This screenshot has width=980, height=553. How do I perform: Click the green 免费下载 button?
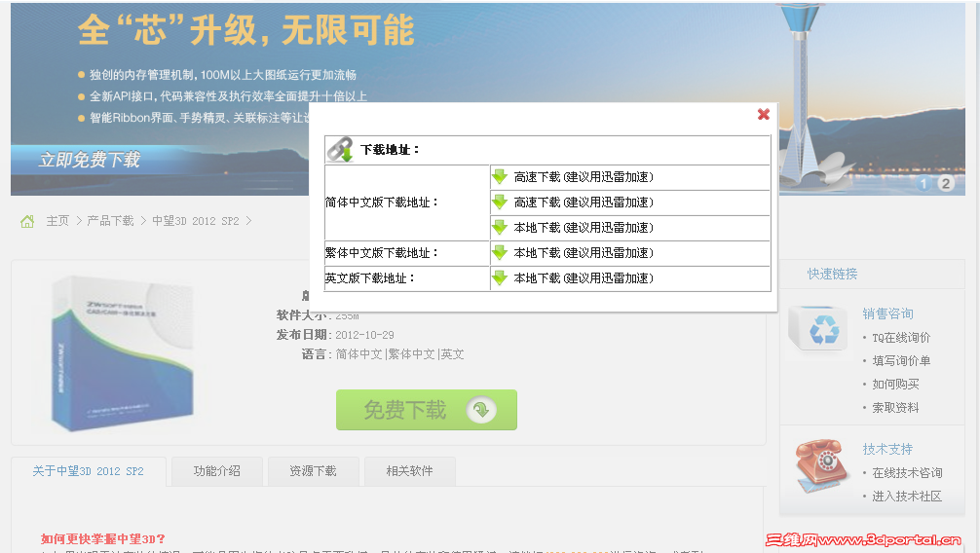click(427, 410)
